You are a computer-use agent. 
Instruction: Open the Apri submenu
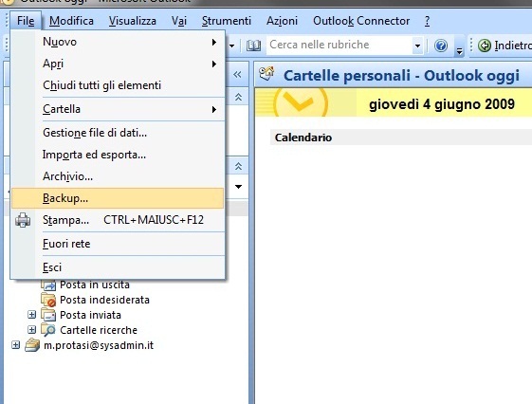[x=118, y=64]
